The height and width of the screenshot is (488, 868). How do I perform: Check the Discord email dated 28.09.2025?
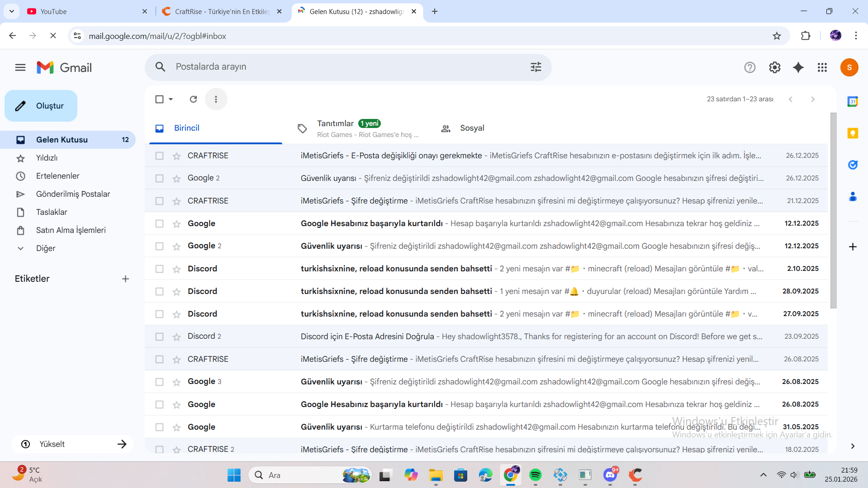point(159,291)
